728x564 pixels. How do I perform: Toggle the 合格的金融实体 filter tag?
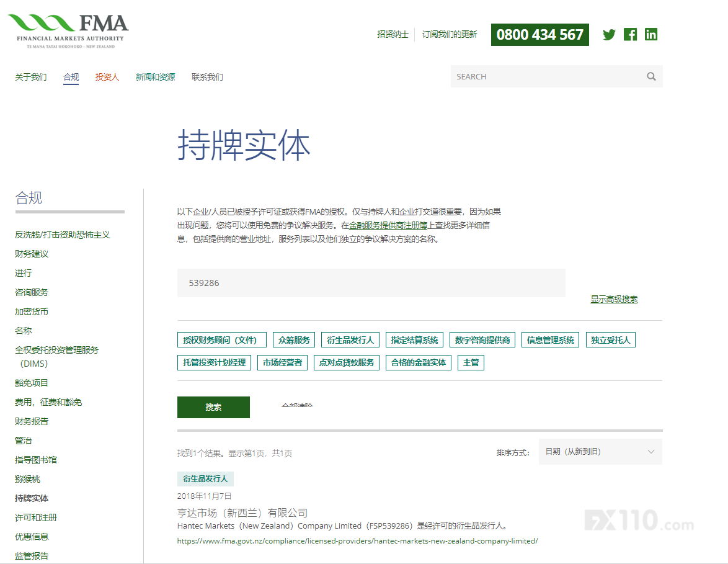419,362
